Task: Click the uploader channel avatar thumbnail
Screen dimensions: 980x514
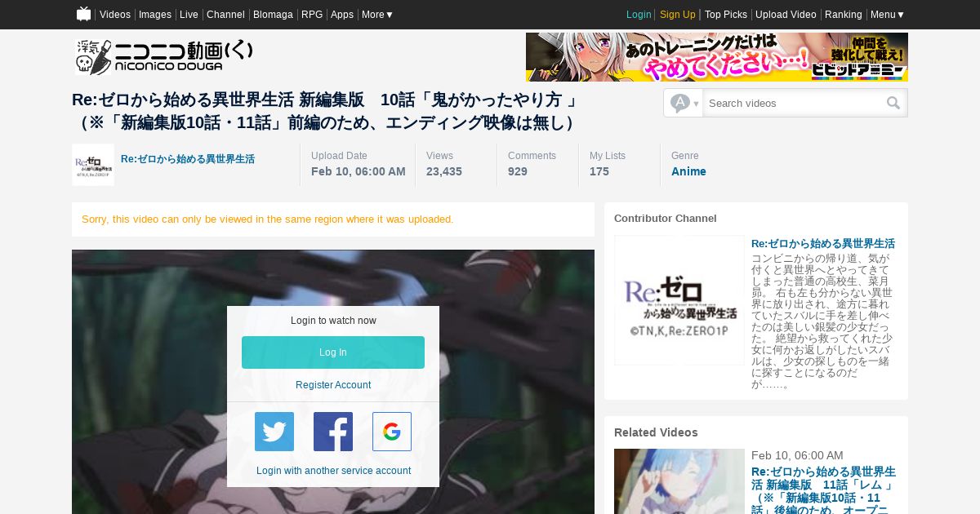Action: pos(93,165)
